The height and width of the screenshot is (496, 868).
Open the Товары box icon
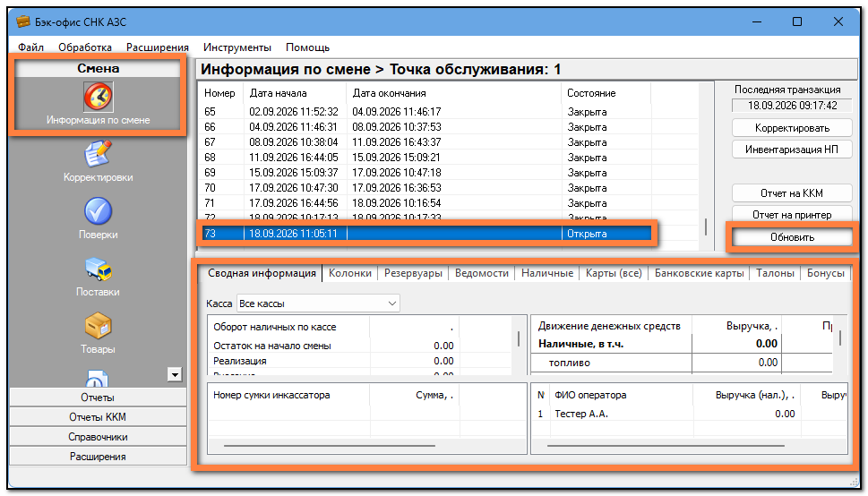tap(98, 326)
